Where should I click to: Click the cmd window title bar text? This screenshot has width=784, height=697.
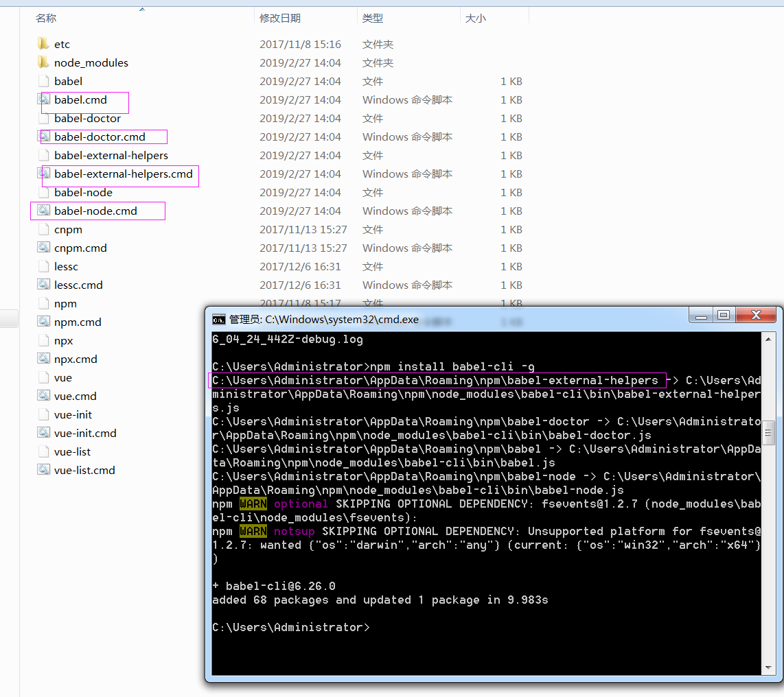click(x=323, y=320)
